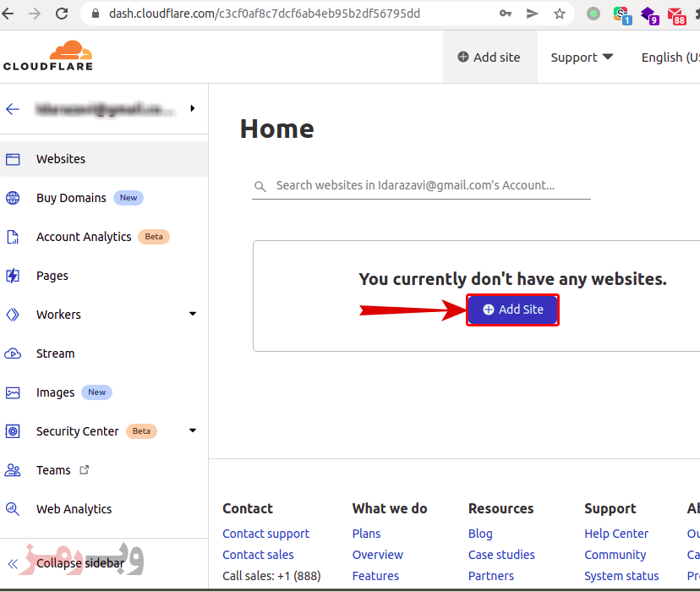Expand the Workers submenu arrow

[x=193, y=314]
